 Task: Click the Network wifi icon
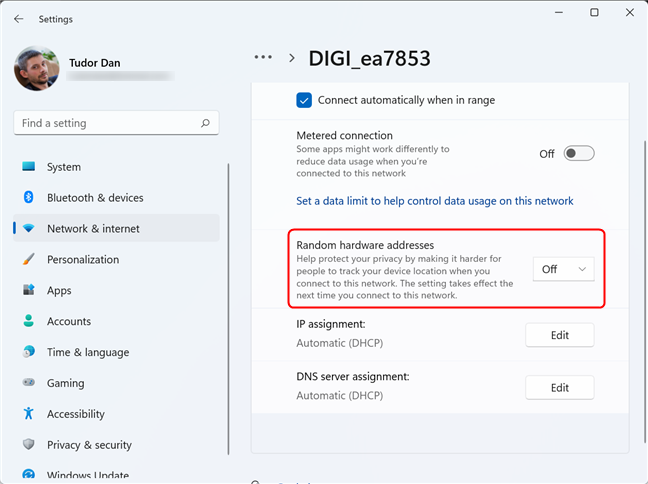(x=29, y=228)
